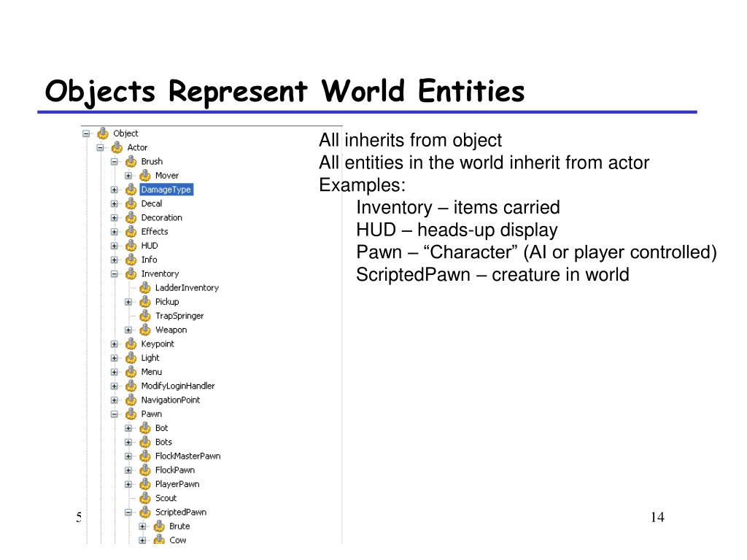Expand the Effects tree node
This screenshot has width=747, height=560.
point(115,232)
